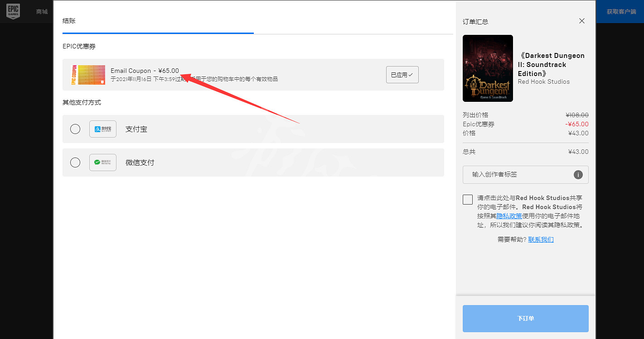The height and width of the screenshot is (339, 644).
Task: Switch to the 结账 tab
Action: (x=69, y=21)
